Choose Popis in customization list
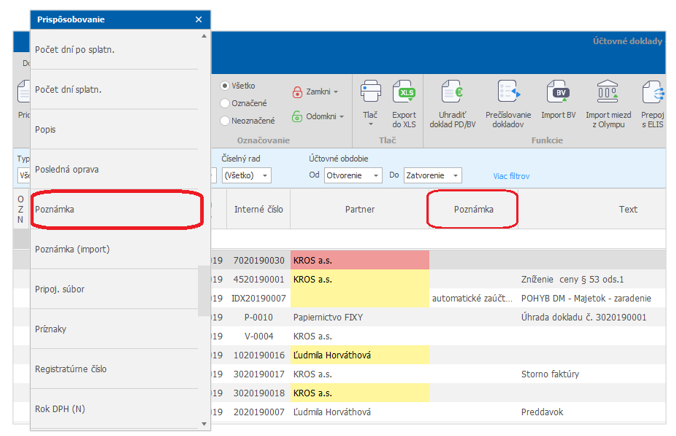The width and height of the screenshot is (676, 436). 114,129
